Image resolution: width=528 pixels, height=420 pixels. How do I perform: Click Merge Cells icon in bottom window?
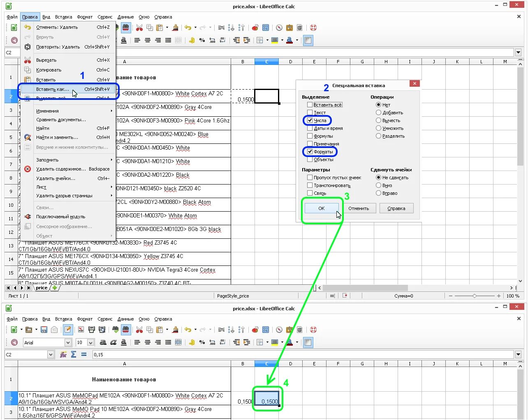point(178,342)
